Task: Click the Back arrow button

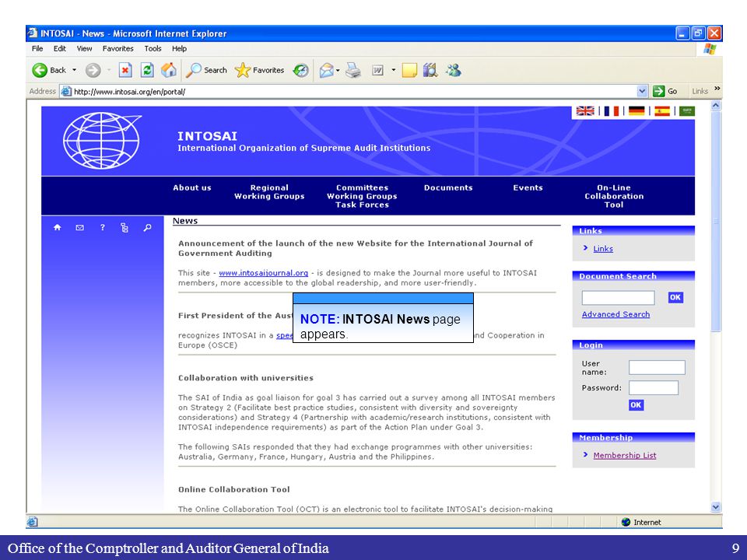Action: (x=40, y=71)
